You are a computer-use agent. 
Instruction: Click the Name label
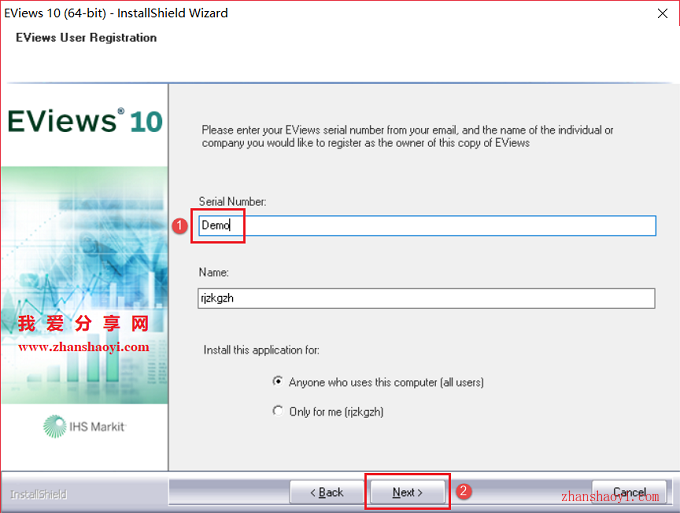[x=213, y=272]
